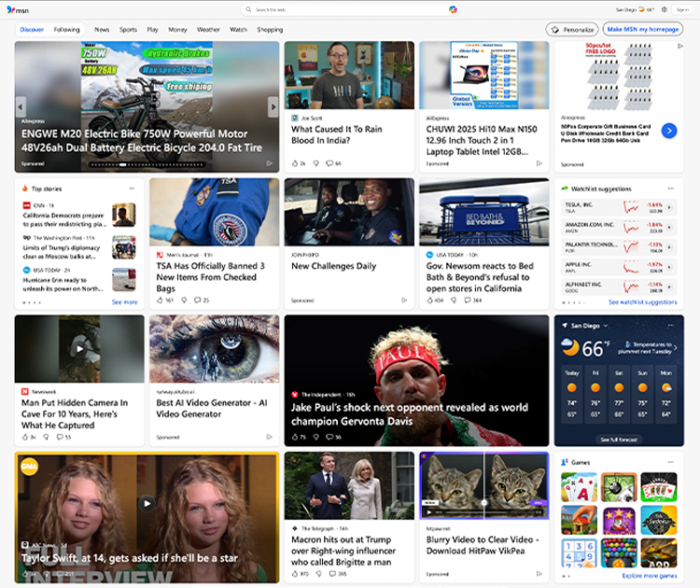The width and height of the screenshot is (700, 588).
Task: Click carousel pagination dots on bike ad
Action: [x=147, y=165]
